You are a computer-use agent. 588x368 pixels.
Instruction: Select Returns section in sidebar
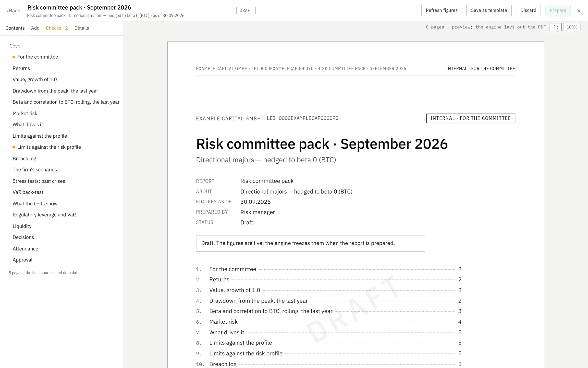click(21, 68)
